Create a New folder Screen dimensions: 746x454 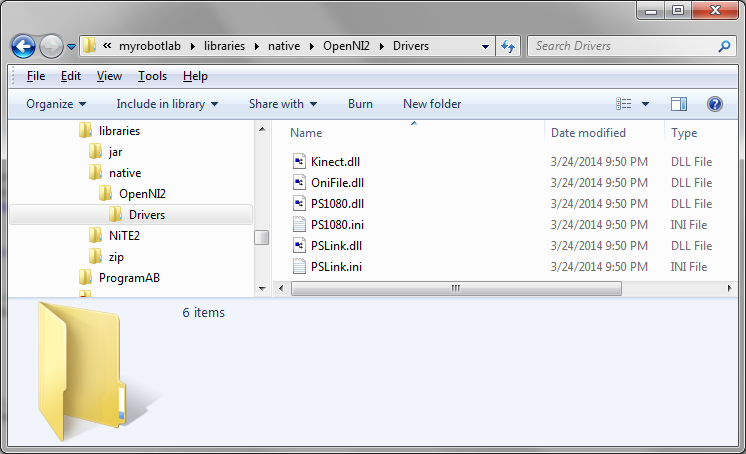[x=432, y=104]
